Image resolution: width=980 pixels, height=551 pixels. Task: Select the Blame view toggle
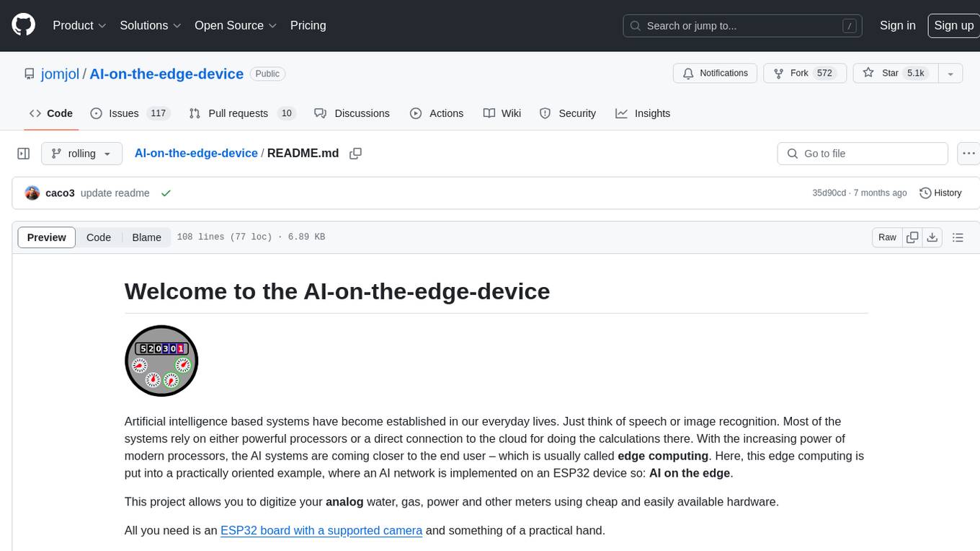click(146, 237)
